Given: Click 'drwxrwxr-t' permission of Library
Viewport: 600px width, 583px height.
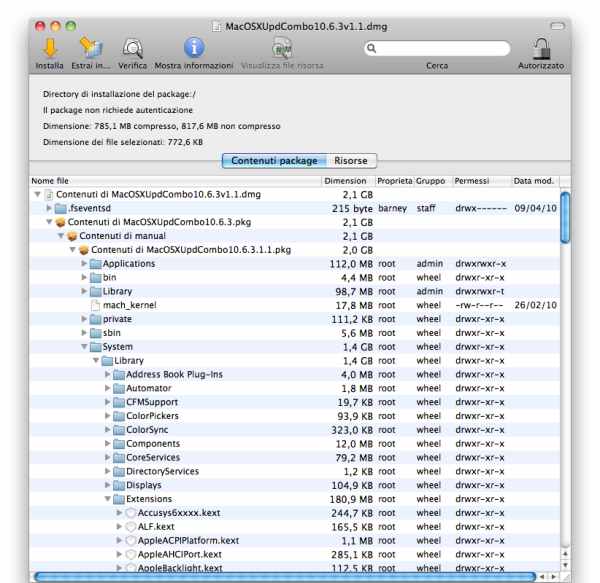Looking at the screenshot, I should pyautogui.click(x=480, y=292).
